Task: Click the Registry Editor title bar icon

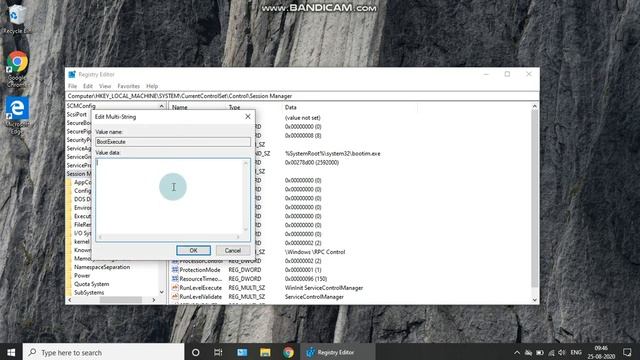Action: point(72,74)
